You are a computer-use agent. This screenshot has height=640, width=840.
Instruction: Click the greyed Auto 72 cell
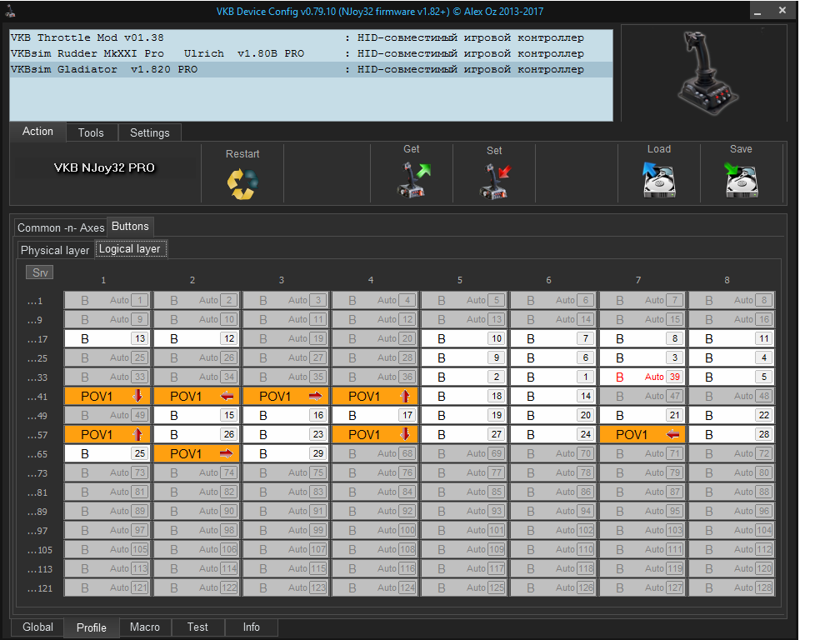[x=732, y=453]
